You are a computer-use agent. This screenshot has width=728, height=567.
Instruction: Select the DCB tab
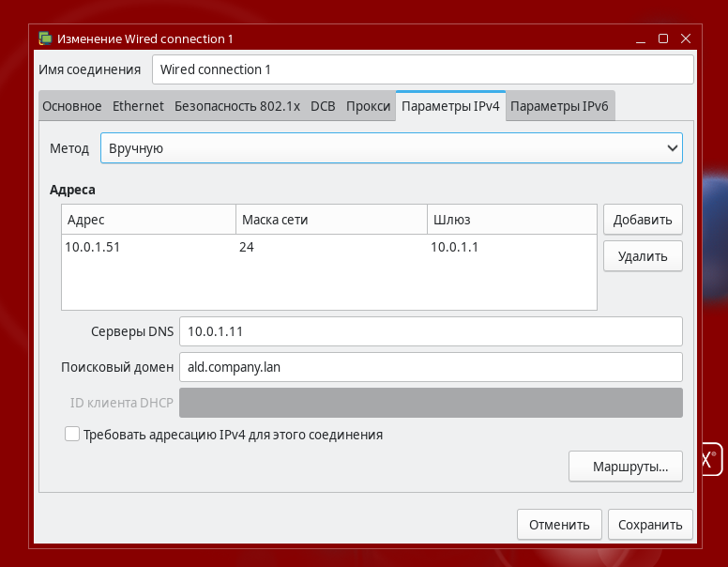(323, 106)
